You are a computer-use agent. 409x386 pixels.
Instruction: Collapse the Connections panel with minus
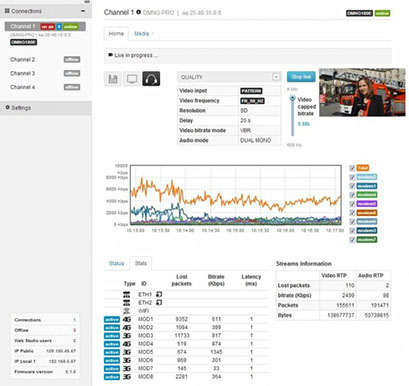pos(83,11)
